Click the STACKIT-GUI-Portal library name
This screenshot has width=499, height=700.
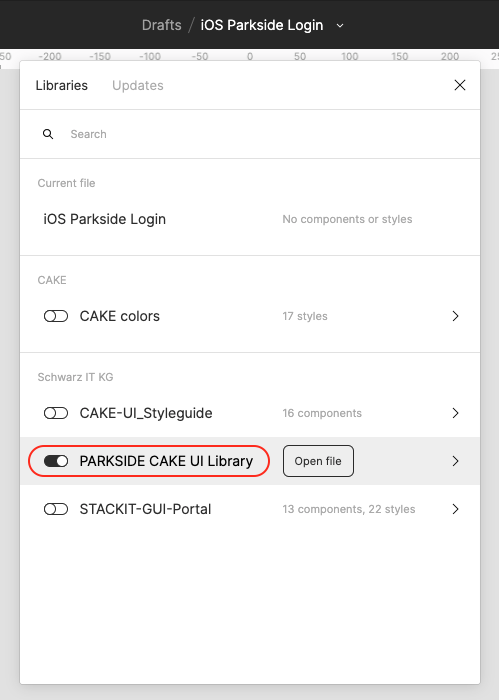[x=145, y=509]
